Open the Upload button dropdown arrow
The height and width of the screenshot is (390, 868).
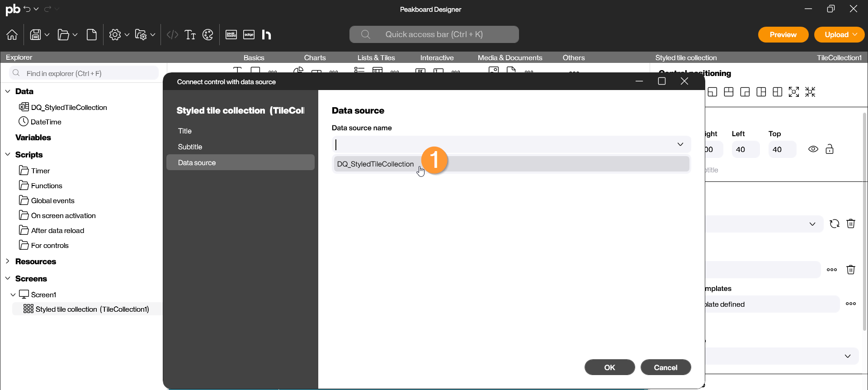coord(855,35)
